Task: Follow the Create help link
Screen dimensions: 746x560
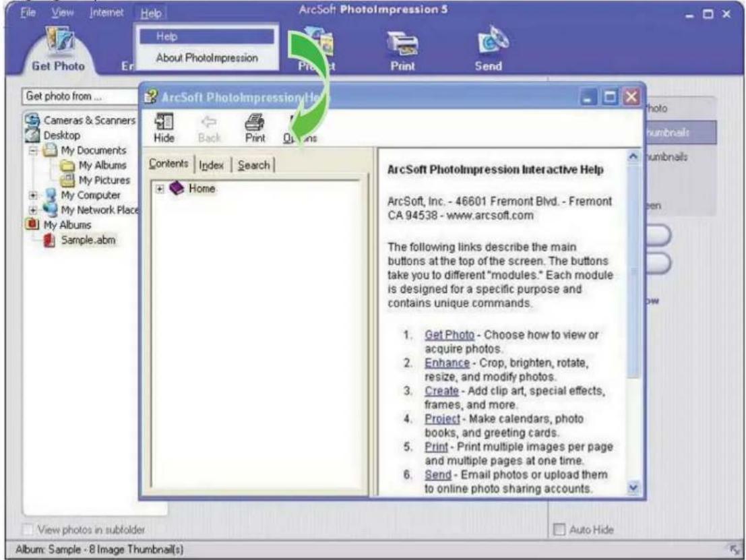Action: tap(441, 391)
